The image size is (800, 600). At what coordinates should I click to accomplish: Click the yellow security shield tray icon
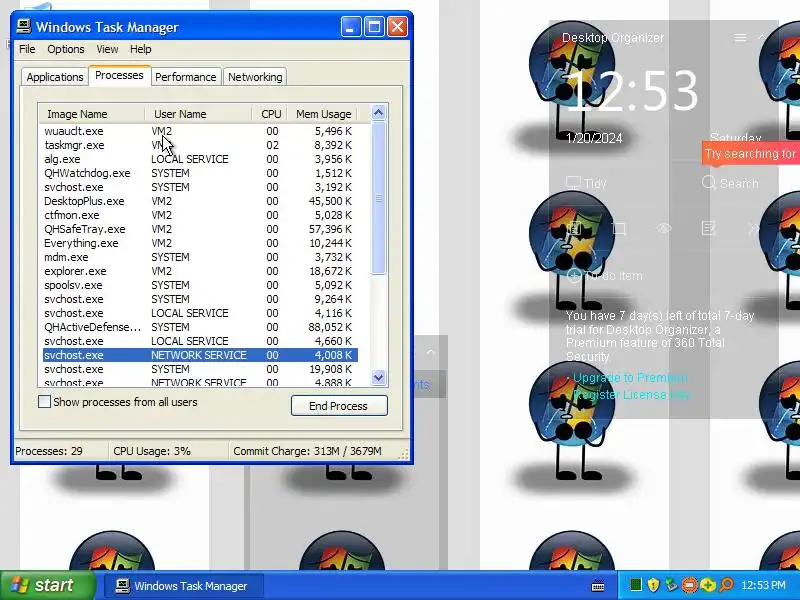pos(653,585)
